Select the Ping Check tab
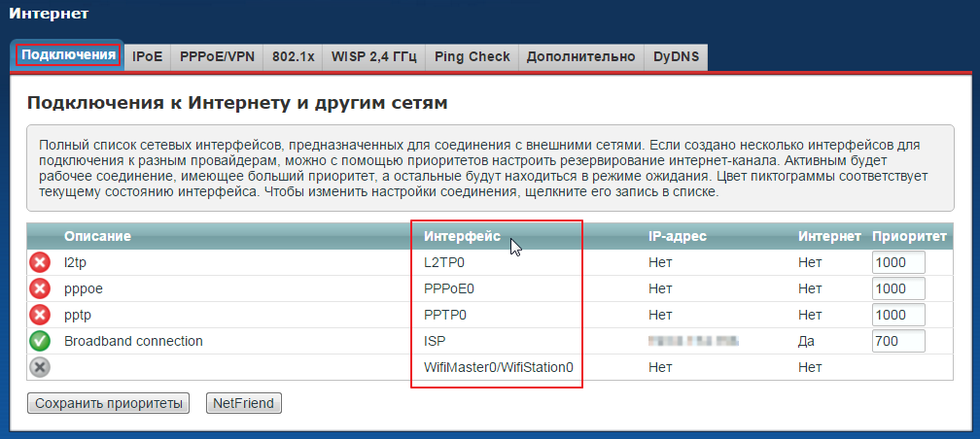The height and width of the screenshot is (439, 980). 472,56
